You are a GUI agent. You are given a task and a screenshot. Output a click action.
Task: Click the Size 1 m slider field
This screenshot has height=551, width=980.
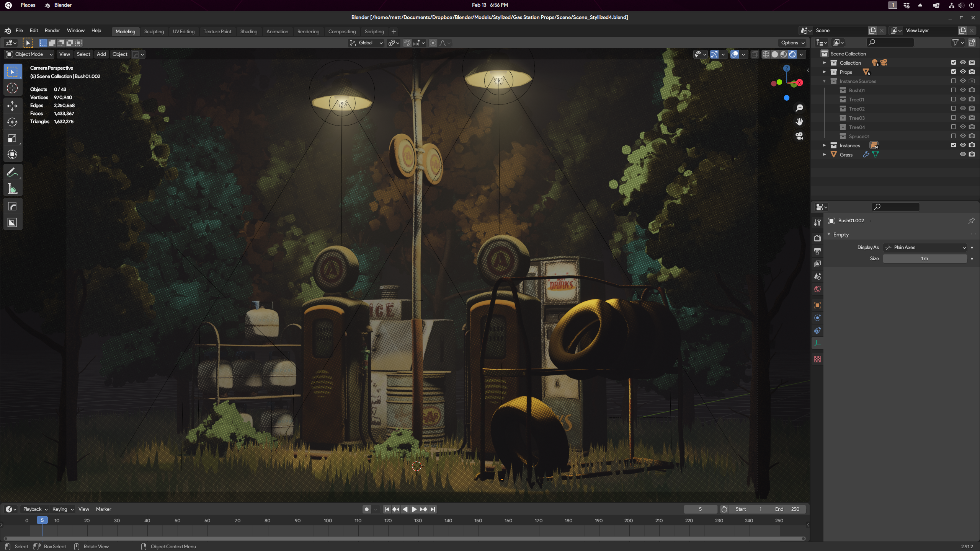925,259
